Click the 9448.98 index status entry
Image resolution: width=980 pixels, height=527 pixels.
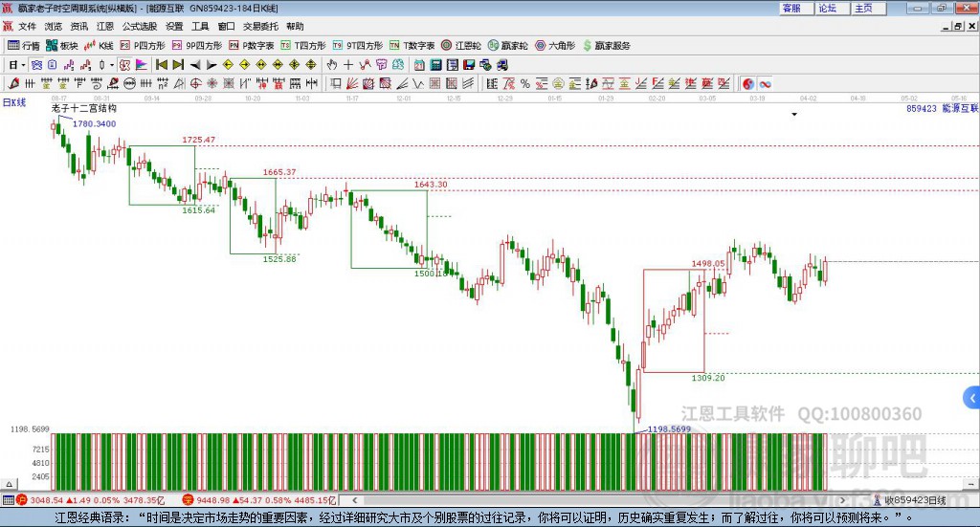point(260,500)
